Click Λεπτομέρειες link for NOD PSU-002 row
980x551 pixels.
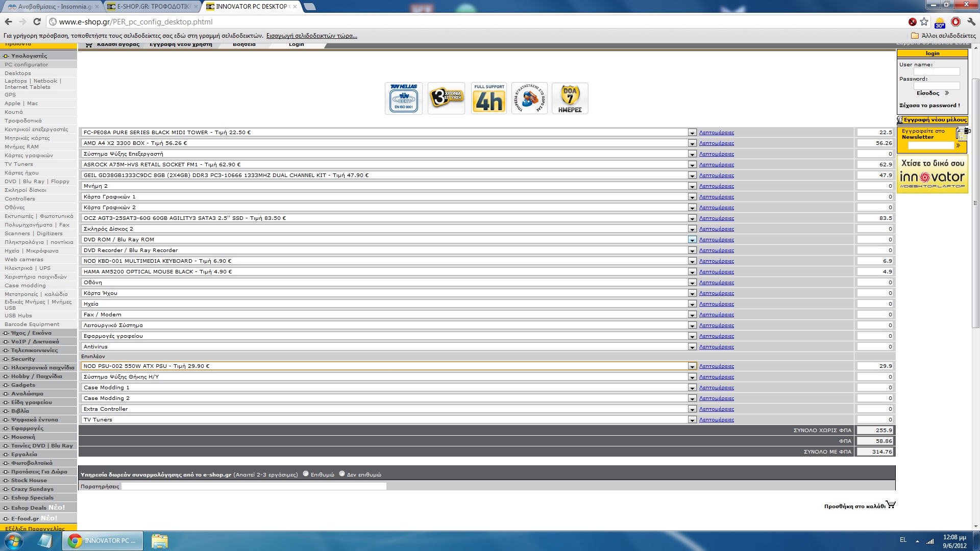pyautogui.click(x=717, y=366)
